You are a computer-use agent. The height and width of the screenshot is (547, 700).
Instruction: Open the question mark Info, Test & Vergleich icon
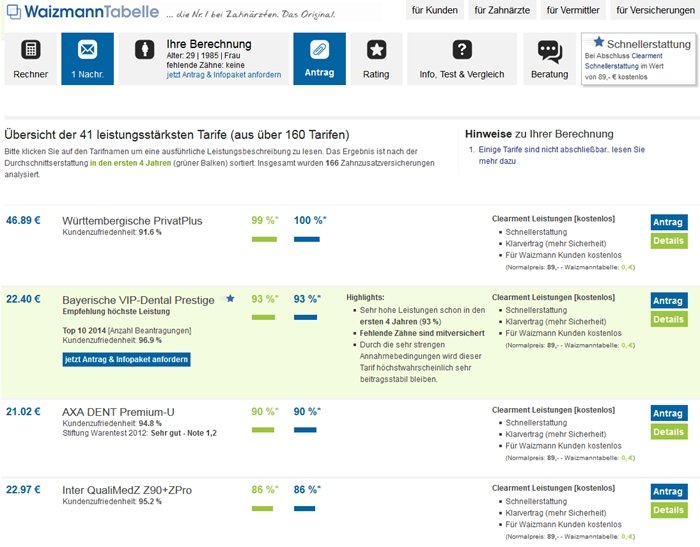pyautogui.click(x=462, y=50)
